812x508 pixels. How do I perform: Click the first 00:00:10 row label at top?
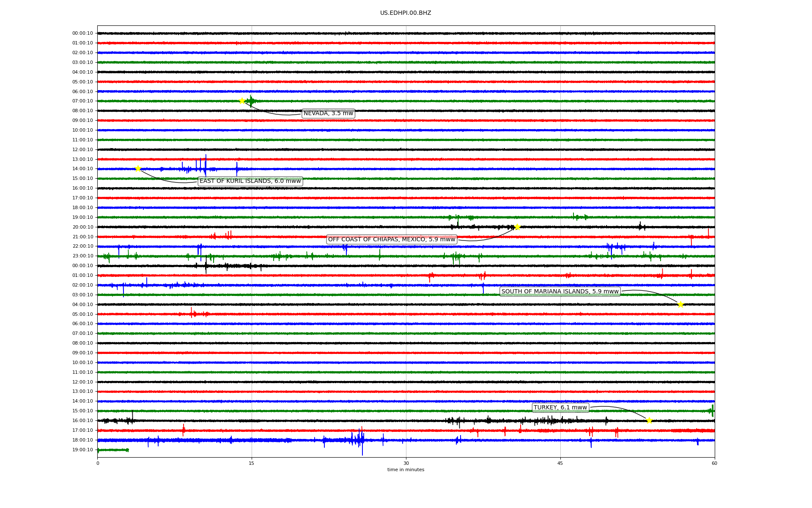(82, 33)
